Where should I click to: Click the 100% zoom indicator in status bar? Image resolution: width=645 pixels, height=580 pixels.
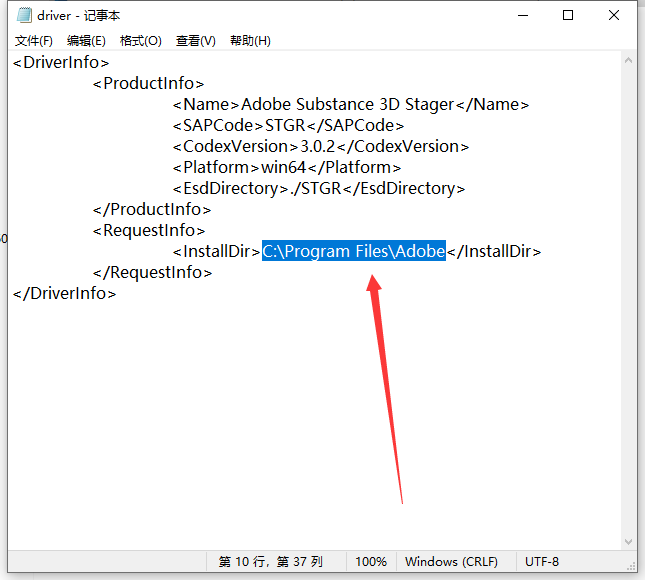pyautogui.click(x=371, y=562)
